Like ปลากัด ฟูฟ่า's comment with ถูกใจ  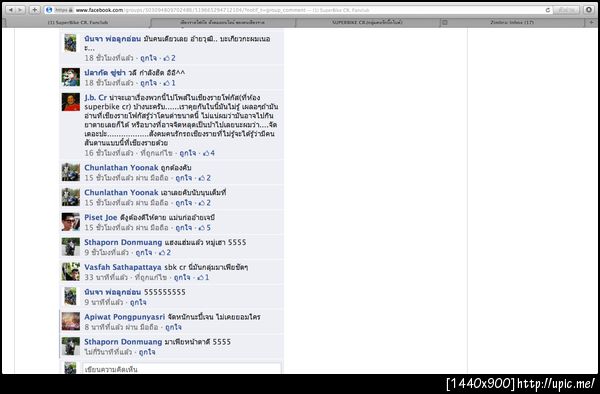point(148,83)
